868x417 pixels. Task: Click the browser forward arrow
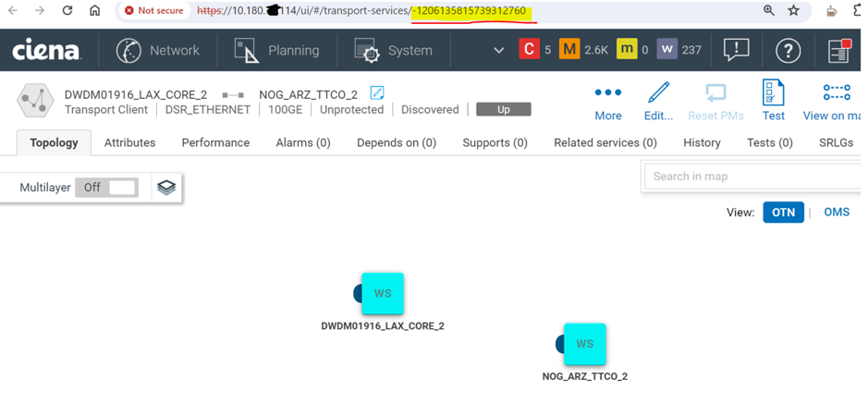pos(40,10)
